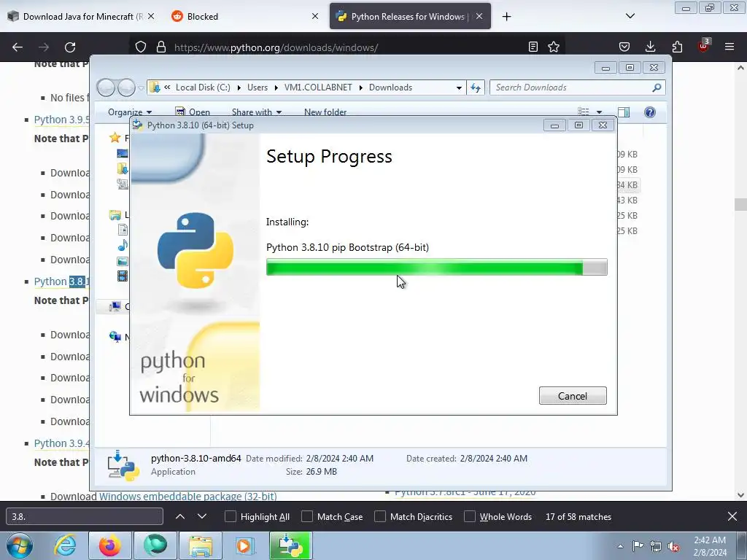Select Users breadcrumb in address bar
Image resolution: width=747 pixels, height=560 pixels.
pos(258,87)
